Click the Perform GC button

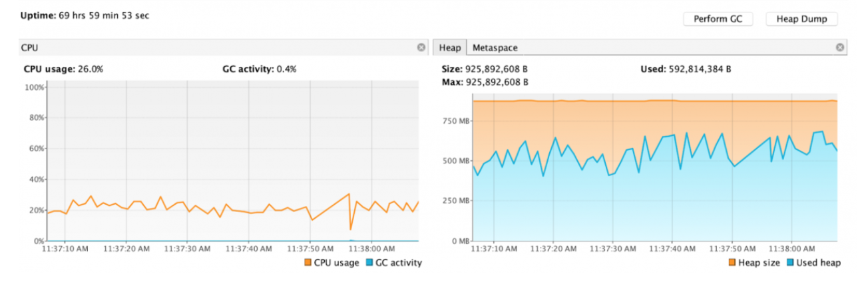718,19
